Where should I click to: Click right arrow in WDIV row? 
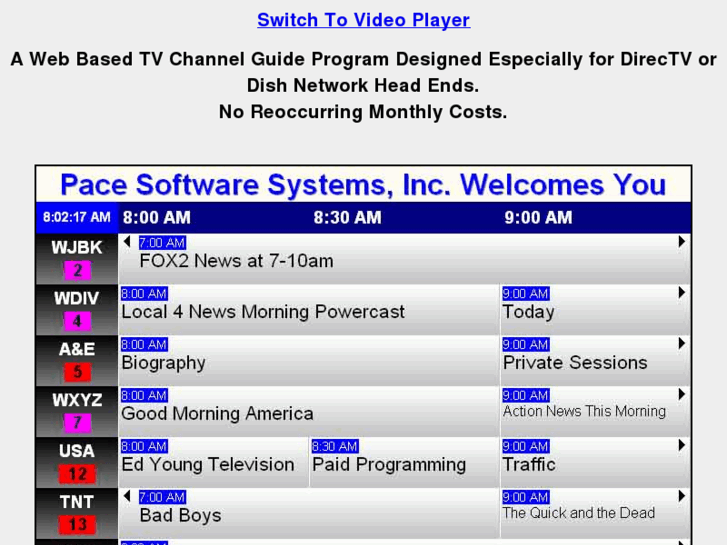point(682,292)
